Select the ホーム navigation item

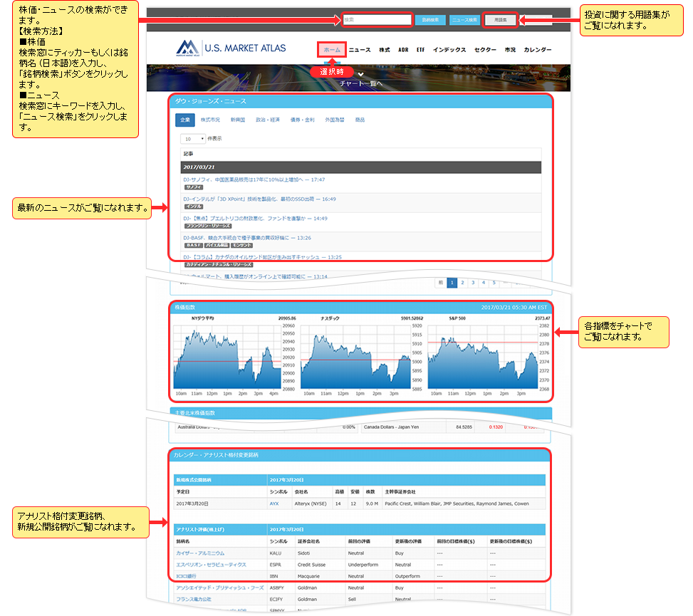click(332, 50)
